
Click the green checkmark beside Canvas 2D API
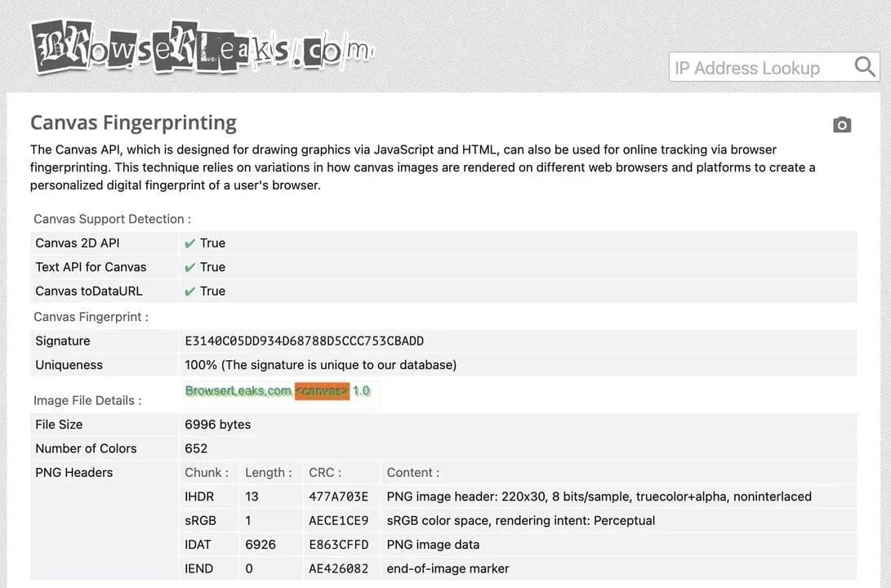[x=190, y=243]
